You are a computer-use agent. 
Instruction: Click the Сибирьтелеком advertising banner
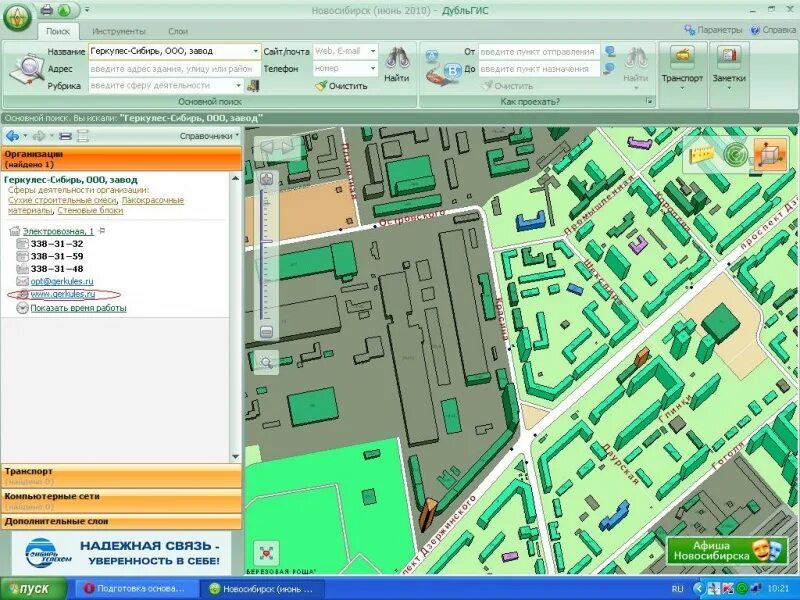point(121,553)
